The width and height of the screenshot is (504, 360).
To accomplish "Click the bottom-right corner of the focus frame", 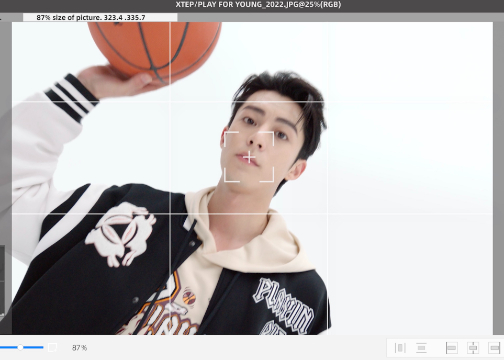I will [x=267, y=175].
